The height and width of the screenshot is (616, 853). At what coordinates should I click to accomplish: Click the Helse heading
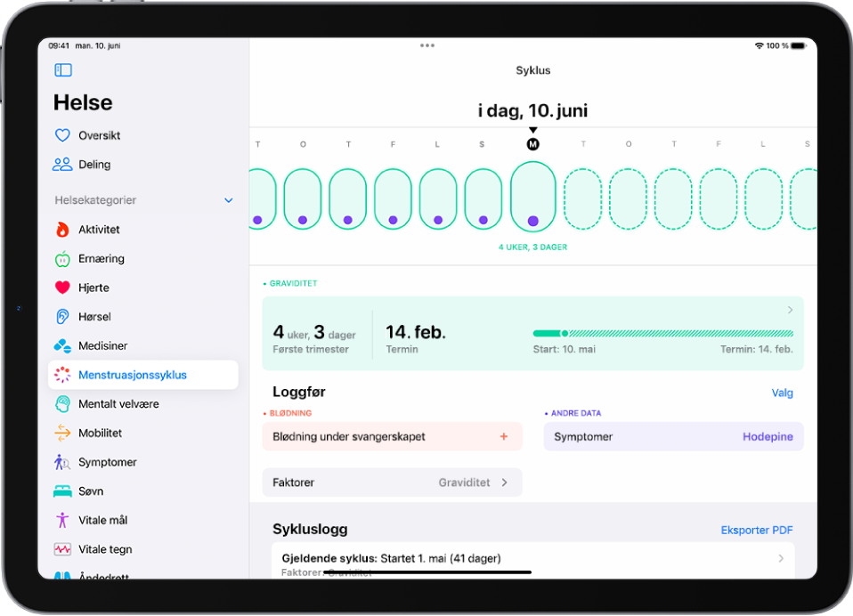(83, 102)
